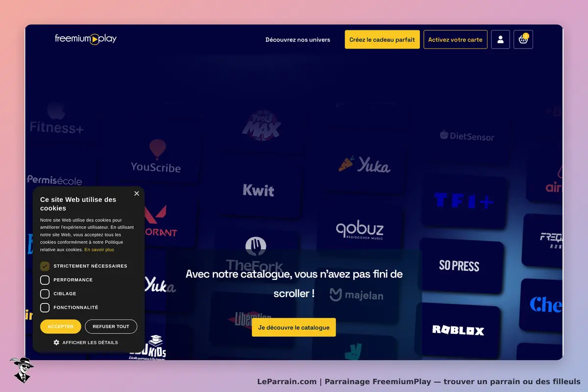This screenshot has height=392, width=588.
Task: Enable the Performance cookies checkbox
Action: click(x=45, y=280)
